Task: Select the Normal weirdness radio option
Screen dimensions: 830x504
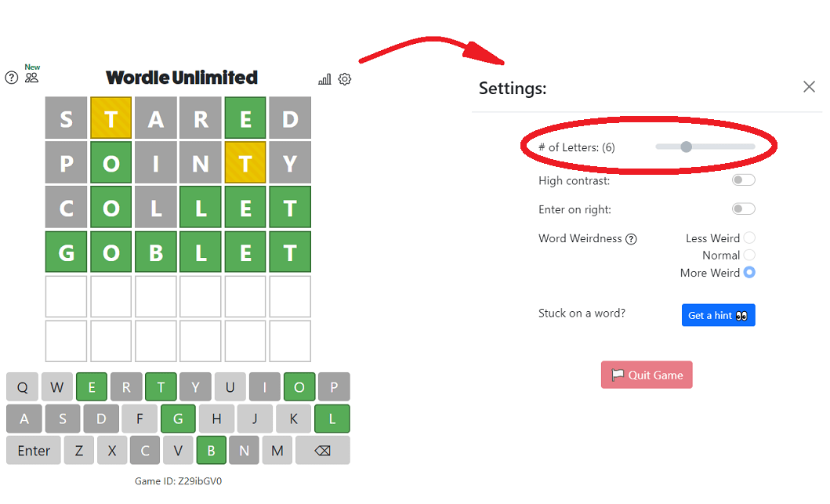Action: pyautogui.click(x=749, y=255)
